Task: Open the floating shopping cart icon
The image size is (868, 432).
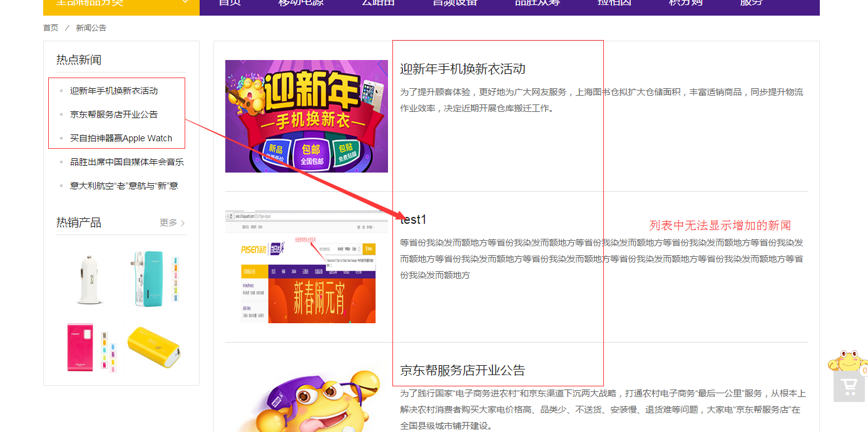Action: pyautogui.click(x=849, y=387)
